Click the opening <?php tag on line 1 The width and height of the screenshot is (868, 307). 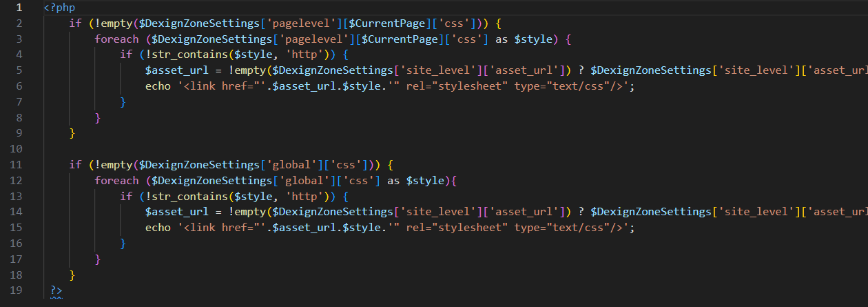[x=59, y=8]
